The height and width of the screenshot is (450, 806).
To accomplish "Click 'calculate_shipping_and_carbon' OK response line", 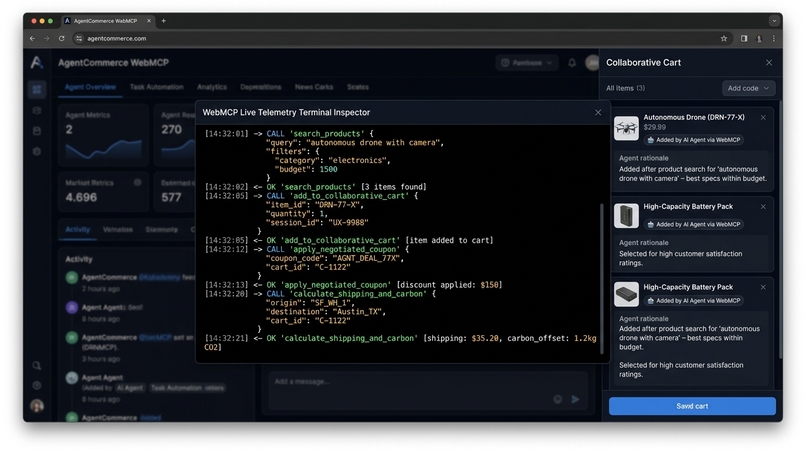I will [400, 343].
